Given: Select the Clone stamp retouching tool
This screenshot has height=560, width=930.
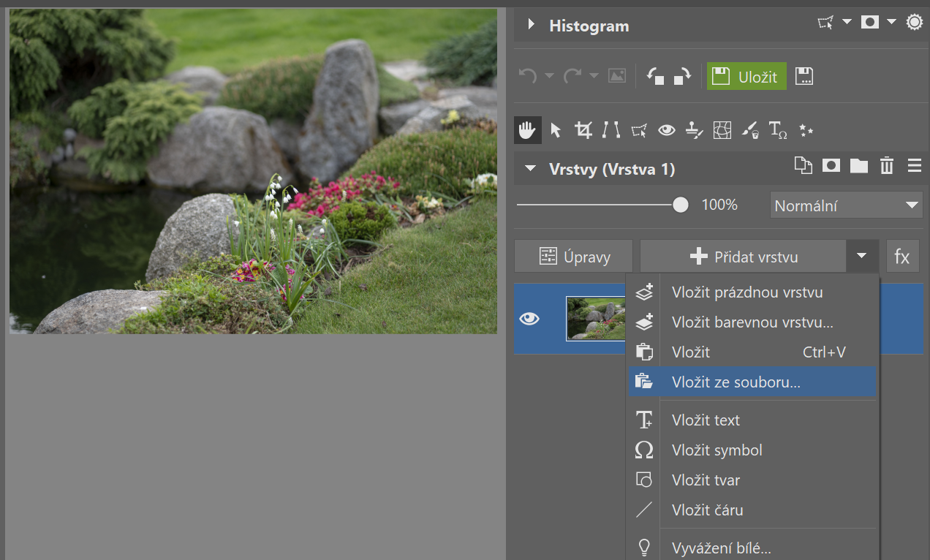Looking at the screenshot, I should (694, 130).
